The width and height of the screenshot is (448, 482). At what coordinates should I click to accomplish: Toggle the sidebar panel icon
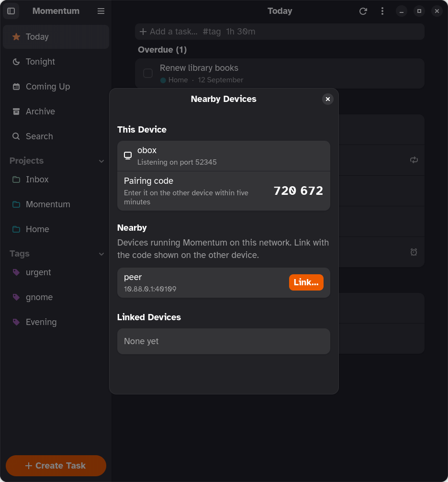pos(11,11)
